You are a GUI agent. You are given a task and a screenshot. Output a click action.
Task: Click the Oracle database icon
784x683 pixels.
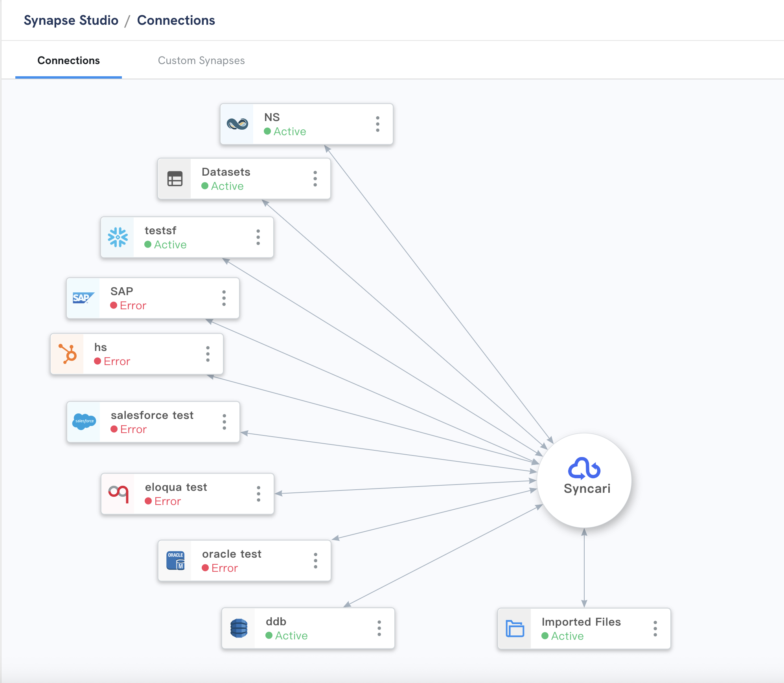[x=175, y=560]
